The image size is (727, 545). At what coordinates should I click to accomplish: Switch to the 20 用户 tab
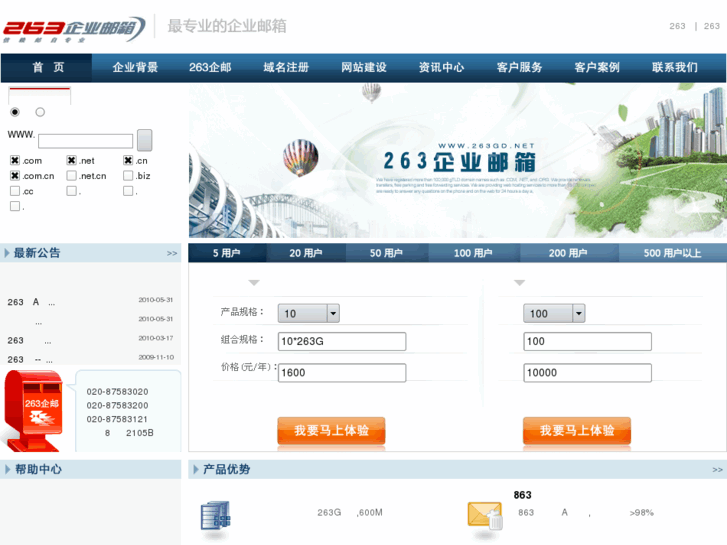pos(306,253)
